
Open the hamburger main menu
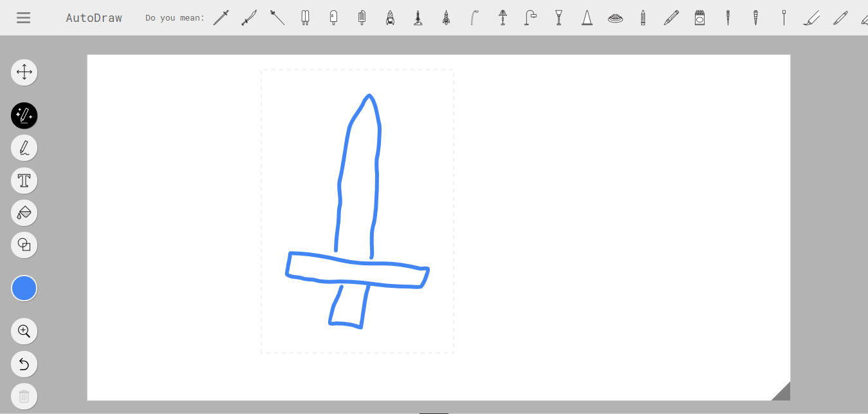click(24, 18)
